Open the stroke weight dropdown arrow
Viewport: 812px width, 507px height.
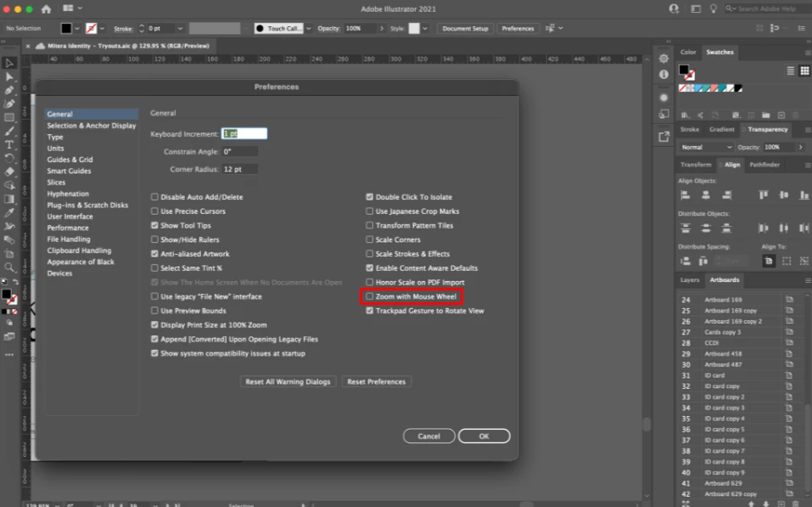pyautogui.click(x=180, y=29)
